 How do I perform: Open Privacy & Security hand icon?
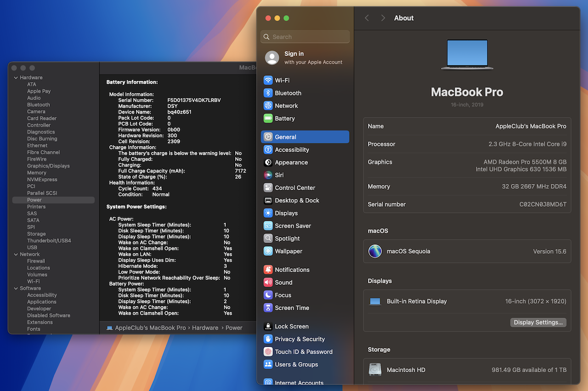(268, 339)
